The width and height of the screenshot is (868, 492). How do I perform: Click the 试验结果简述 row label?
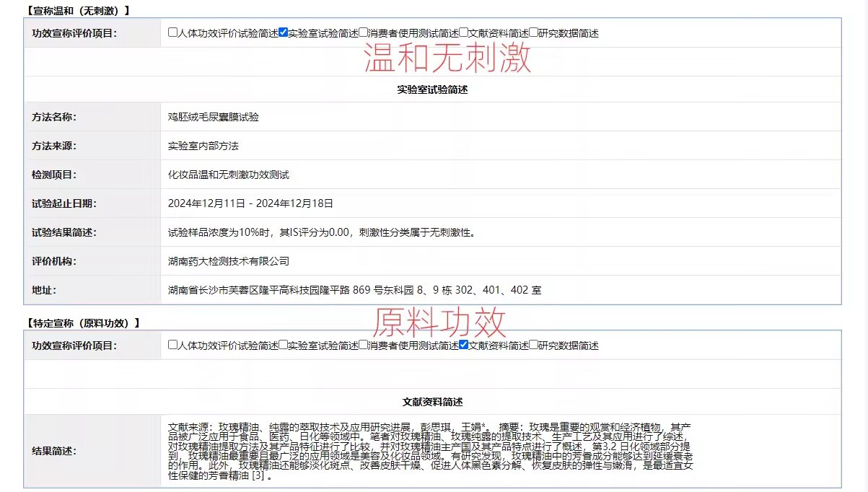pyautogui.click(x=63, y=232)
